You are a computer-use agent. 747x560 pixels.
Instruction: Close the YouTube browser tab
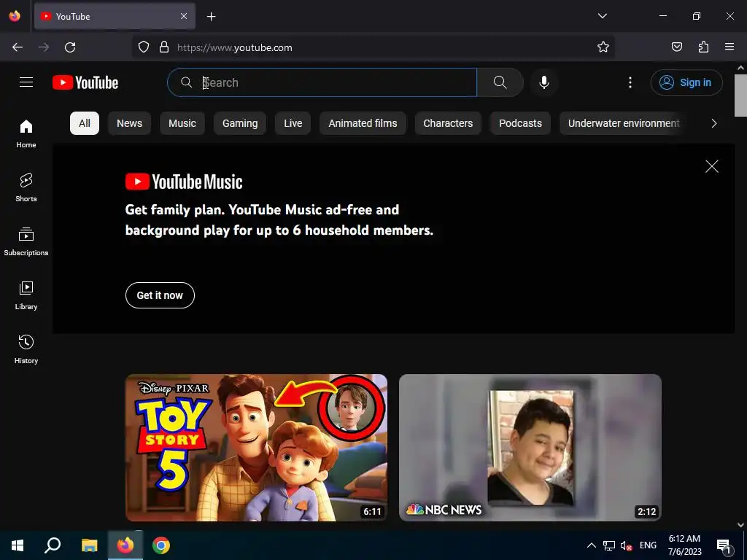click(184, 16)
